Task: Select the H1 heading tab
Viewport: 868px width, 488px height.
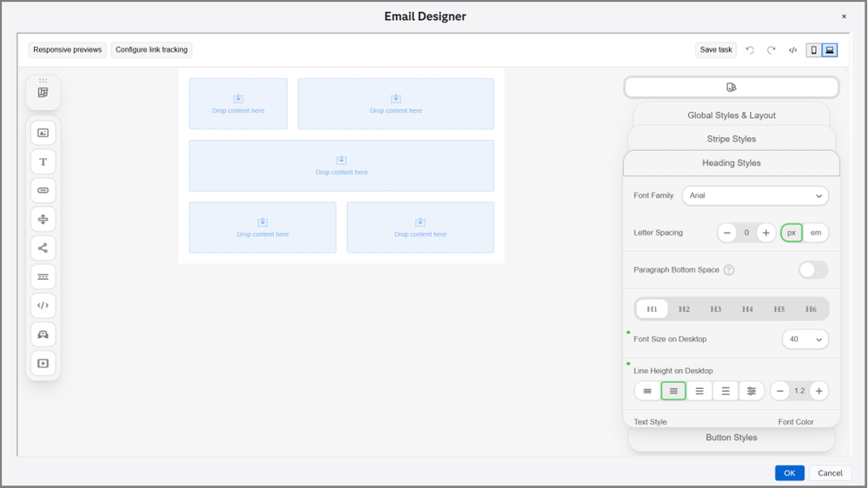Action: click(653, 309)
